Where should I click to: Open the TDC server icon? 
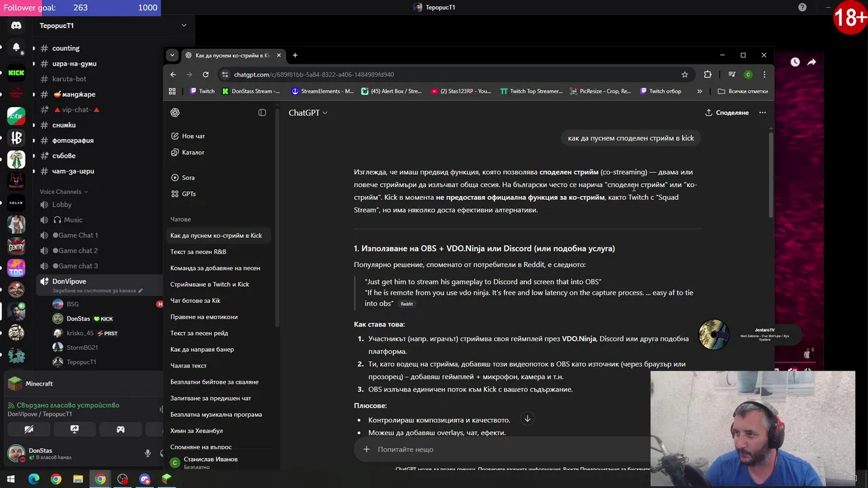(16, 268)
